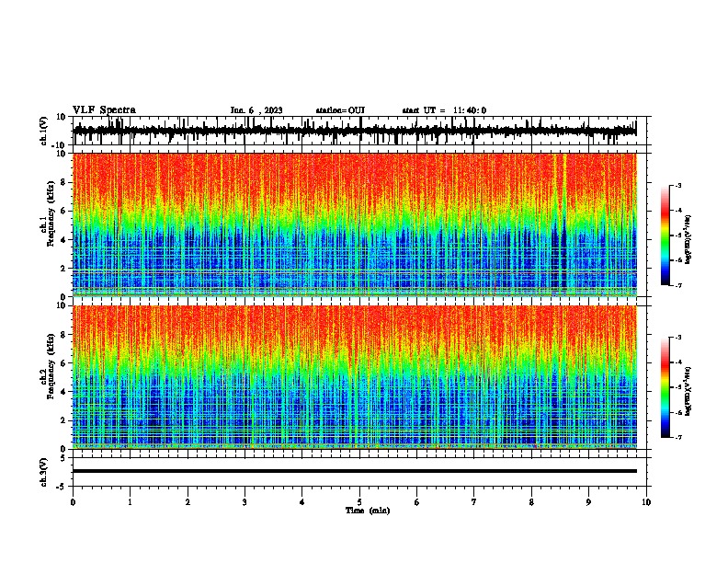The width and height of the screenshot is (728, 563).
Task: Click the "start UT = 11:40:0" text
Action: click(x=444, y=110)
